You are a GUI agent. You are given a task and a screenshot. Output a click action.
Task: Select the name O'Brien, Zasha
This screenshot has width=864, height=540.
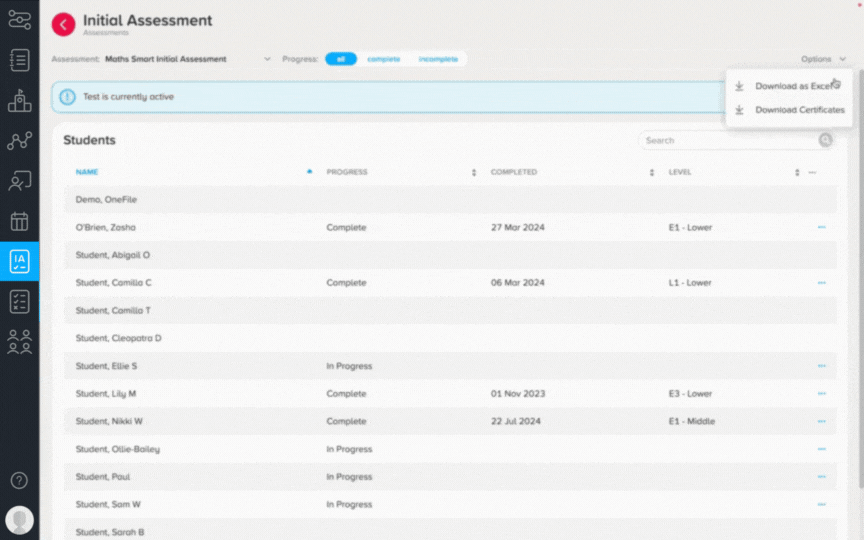tap(105, 227)
